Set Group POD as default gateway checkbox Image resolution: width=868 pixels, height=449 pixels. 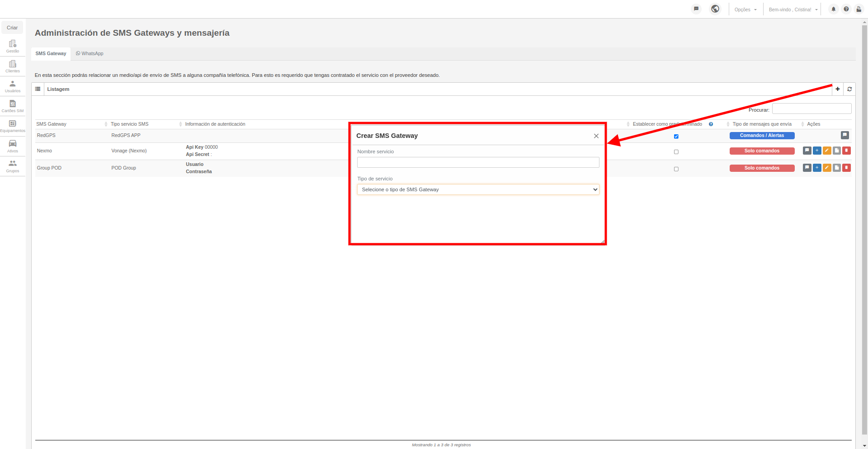click(676, 169)
